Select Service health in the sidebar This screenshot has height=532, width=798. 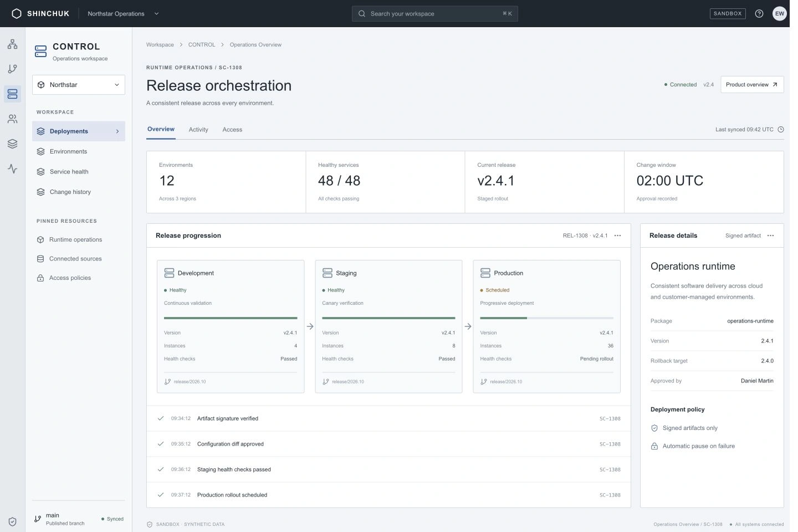coord(79,172)
